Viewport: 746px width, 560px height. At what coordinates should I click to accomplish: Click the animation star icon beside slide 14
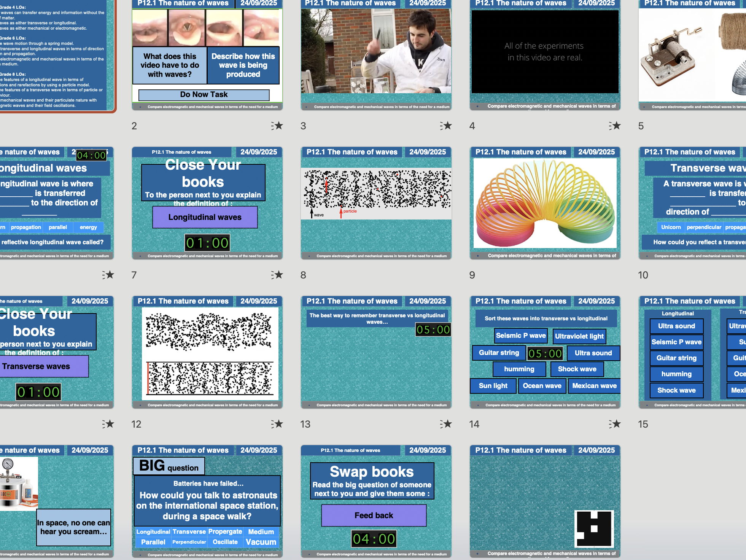[616, 424]
